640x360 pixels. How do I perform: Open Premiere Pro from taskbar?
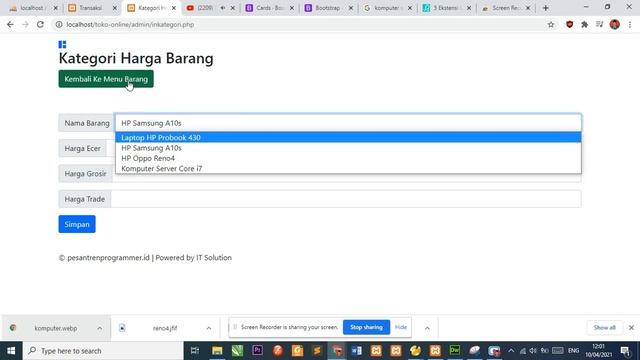point(258,351)
